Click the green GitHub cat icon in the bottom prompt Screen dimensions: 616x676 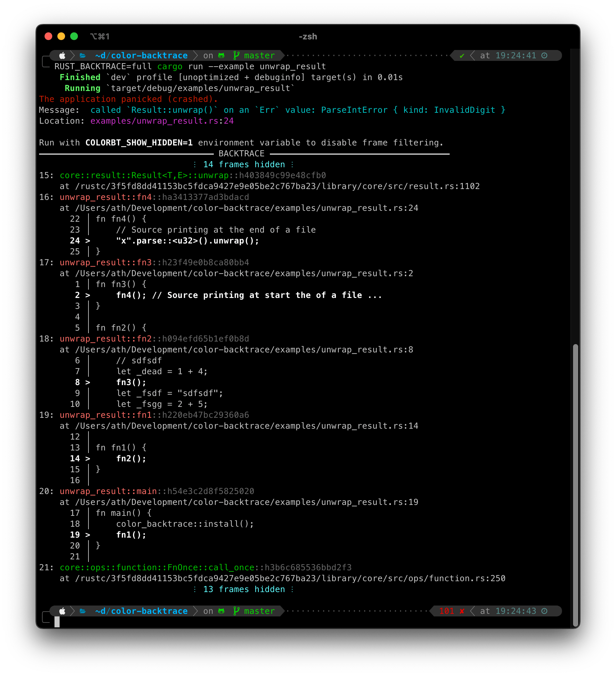221,611
